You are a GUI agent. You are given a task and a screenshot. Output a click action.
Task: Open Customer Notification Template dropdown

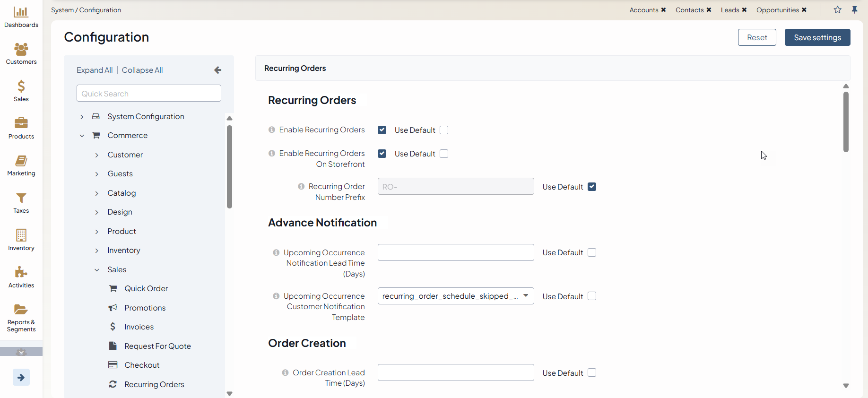[455, 296]
